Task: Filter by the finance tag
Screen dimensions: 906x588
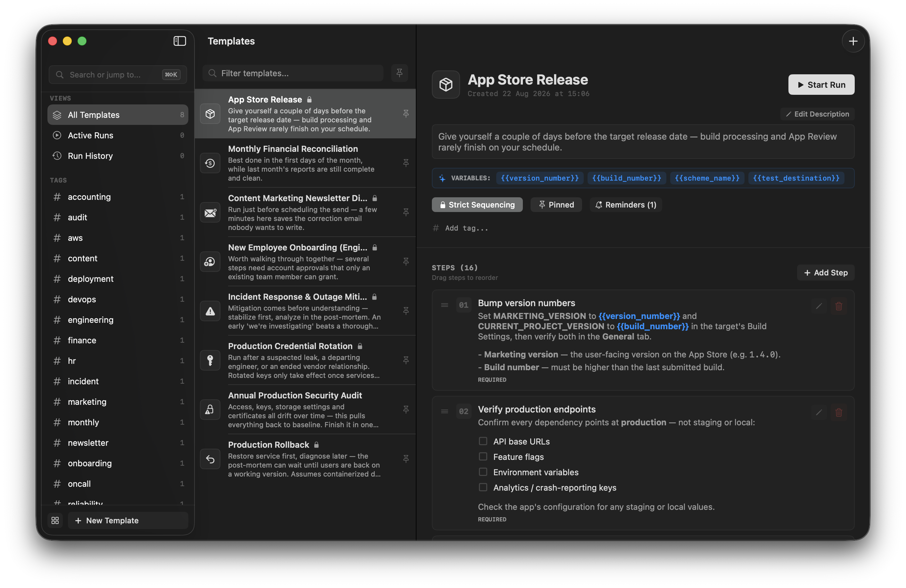Action: pos(118,340)
